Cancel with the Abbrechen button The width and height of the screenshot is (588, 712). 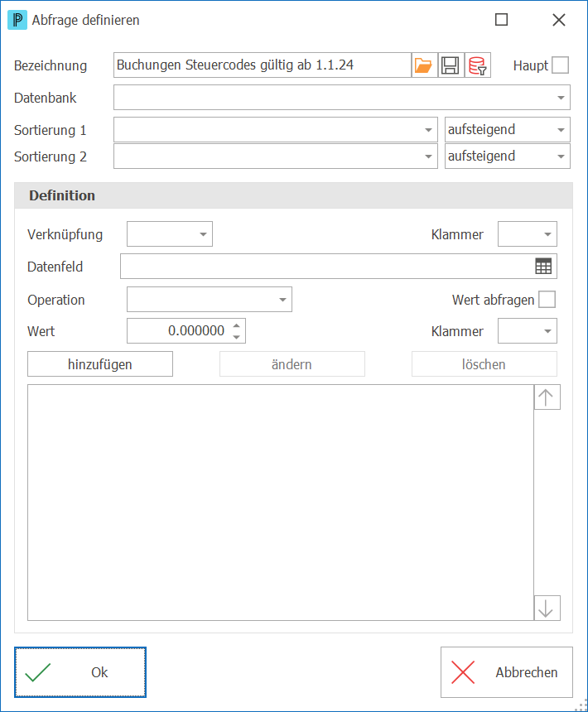tap(506, 672)
